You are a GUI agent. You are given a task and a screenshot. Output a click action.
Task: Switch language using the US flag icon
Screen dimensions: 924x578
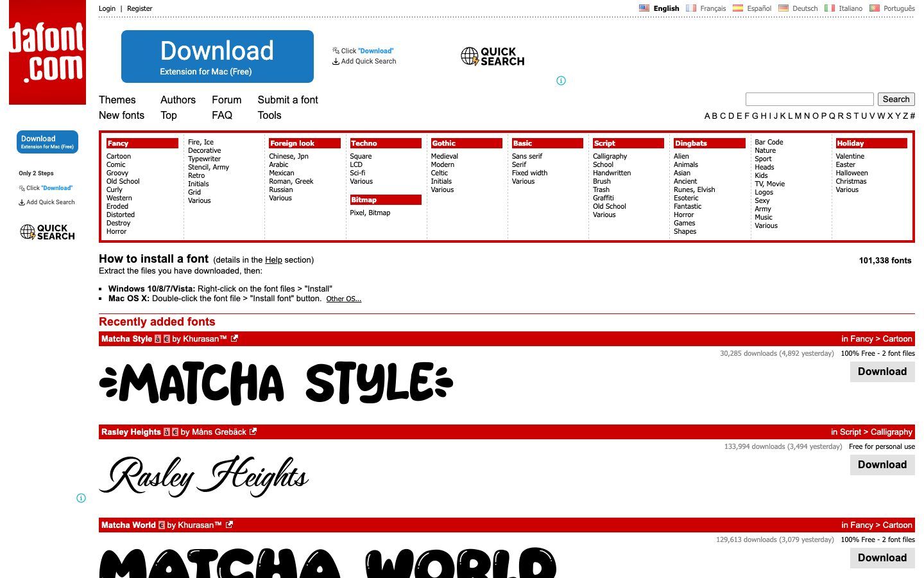coord(644,8)
